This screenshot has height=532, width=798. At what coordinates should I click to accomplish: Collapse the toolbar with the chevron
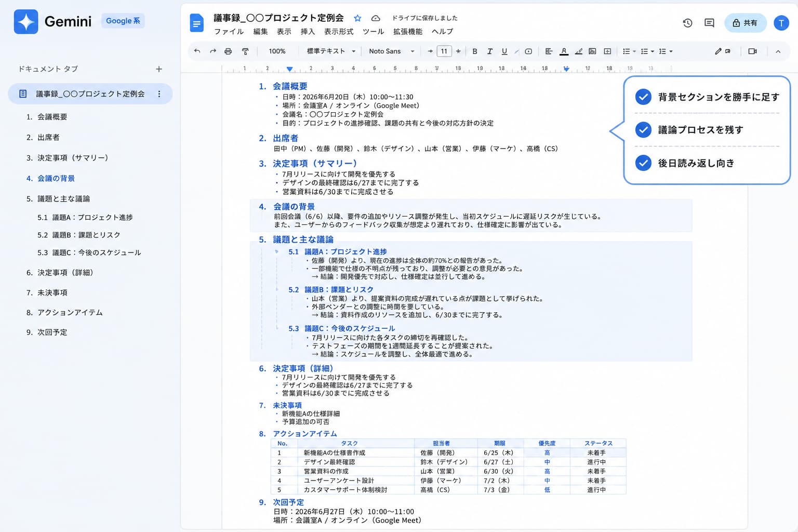(x=778, y=51)
